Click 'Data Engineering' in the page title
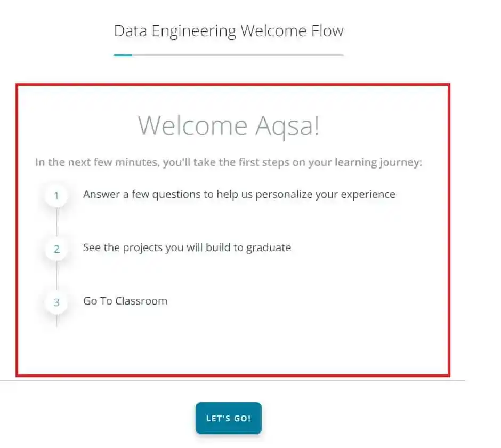 (175, 31)
